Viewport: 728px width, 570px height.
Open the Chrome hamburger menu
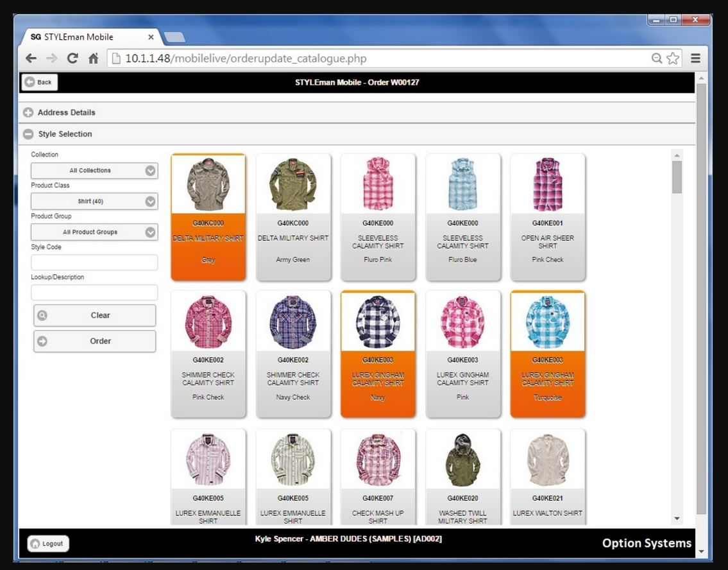695,58
